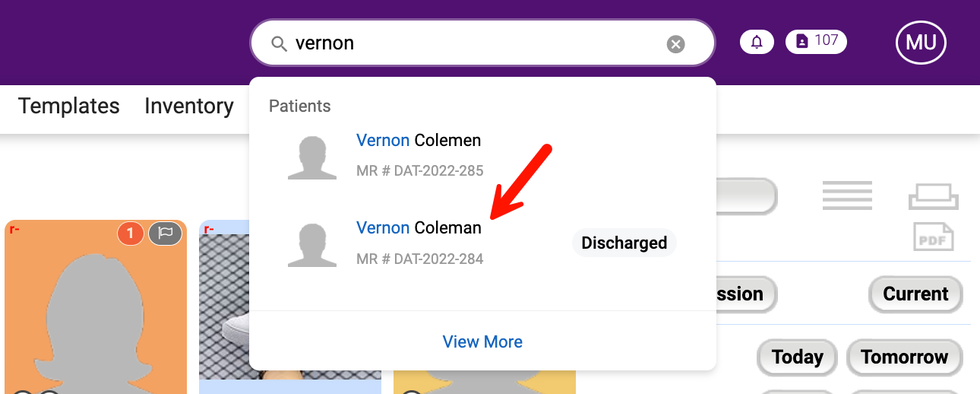980x394 pixels.
Task: Open the Templates tab
Action: point(68,106)
